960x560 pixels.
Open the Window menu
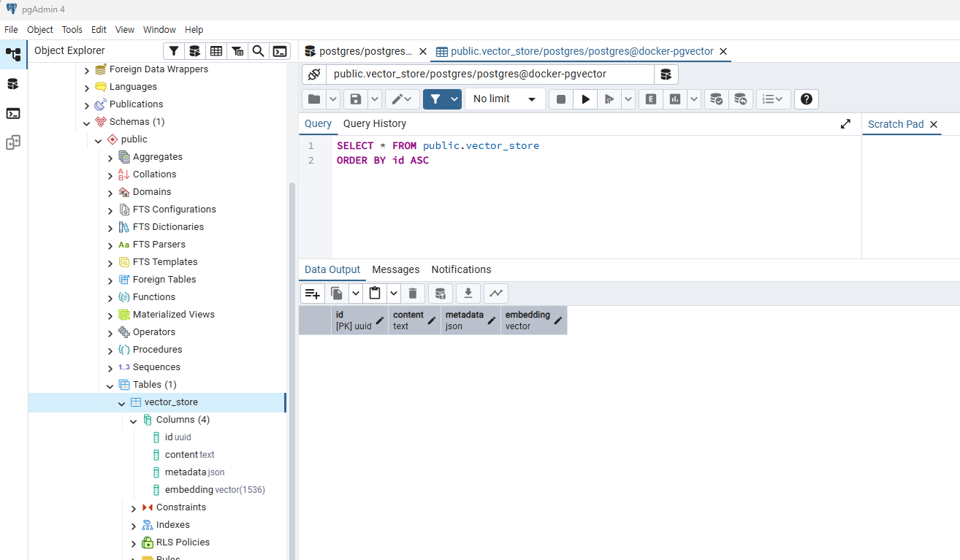pos(159,30)
